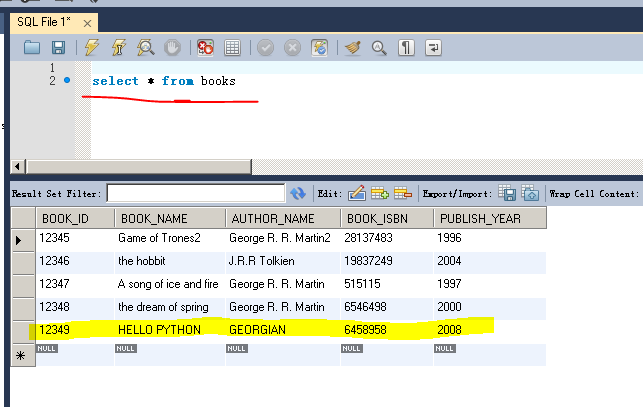Sort by the BOOK_NAME column header

click(170, 218)
